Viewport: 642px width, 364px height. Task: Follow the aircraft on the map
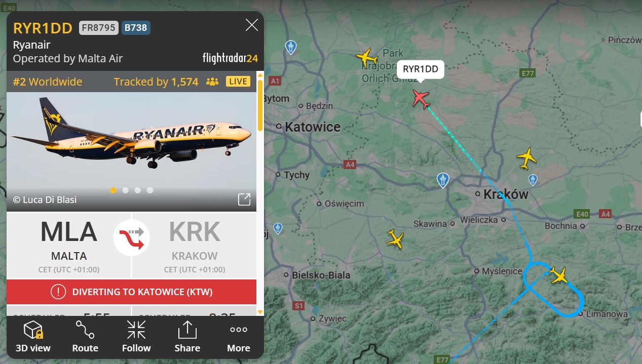(x=136, y=337)
